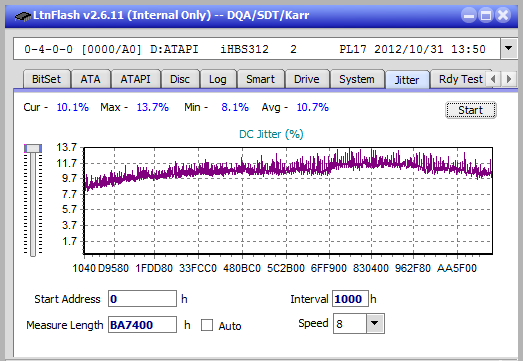Maximize the LtnFlash window
The width and height of the screenshot is (523, 361).
[486, 15]
